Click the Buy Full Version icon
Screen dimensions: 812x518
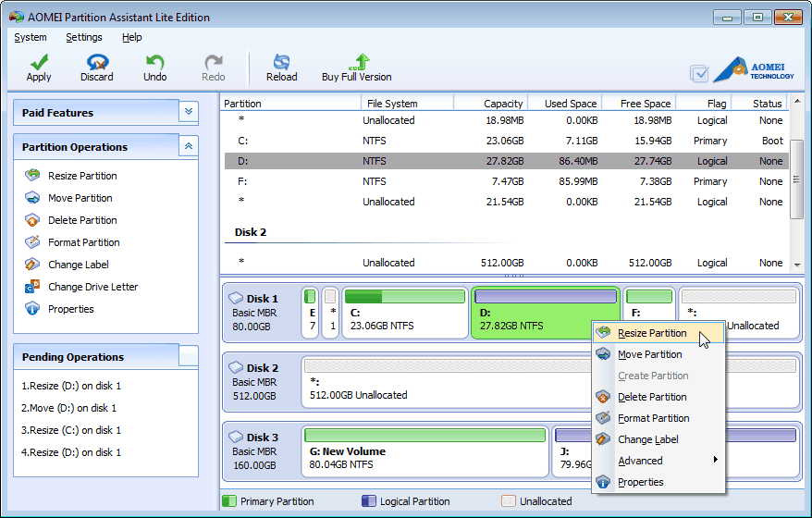[358, 62]
